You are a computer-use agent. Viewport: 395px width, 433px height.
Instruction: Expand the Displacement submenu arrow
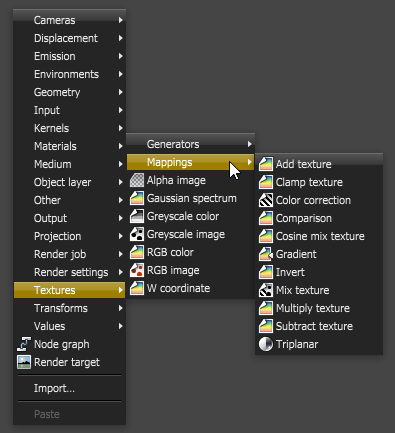[x=120, y=38]
